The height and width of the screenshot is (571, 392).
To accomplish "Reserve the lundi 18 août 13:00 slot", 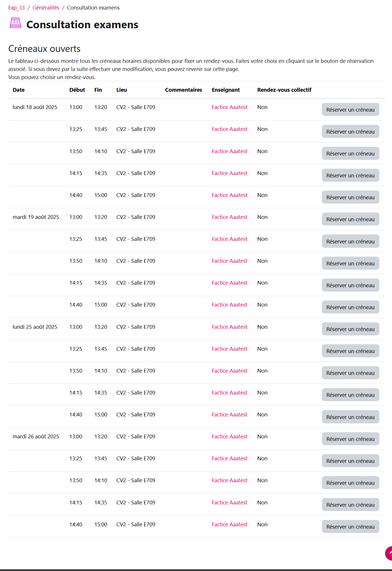I will click(350, 110).
